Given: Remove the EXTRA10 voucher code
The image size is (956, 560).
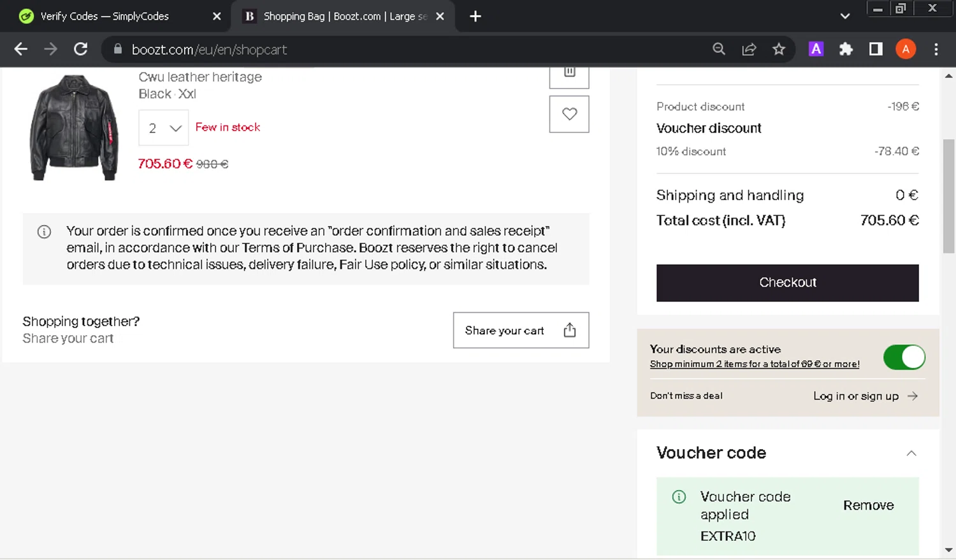Looking at the screenshot, I should point(868,505).
